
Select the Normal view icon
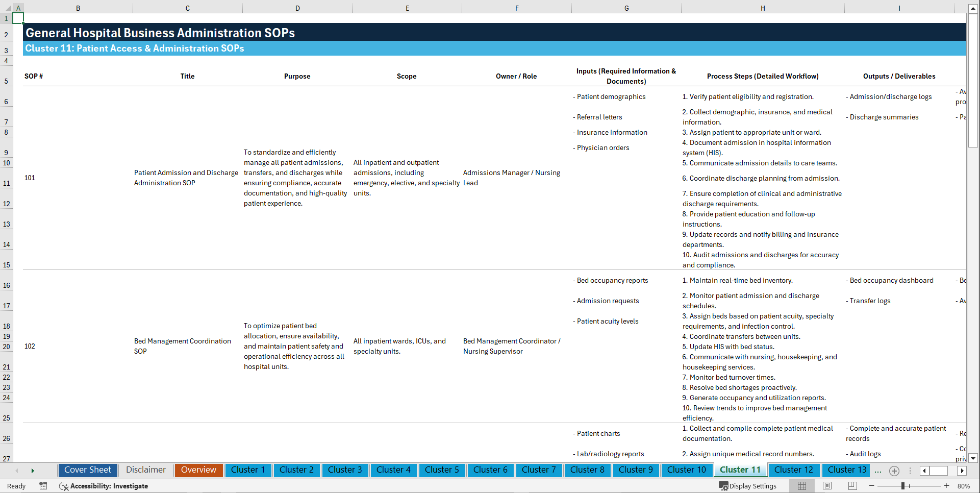click(x=801, y=486)
